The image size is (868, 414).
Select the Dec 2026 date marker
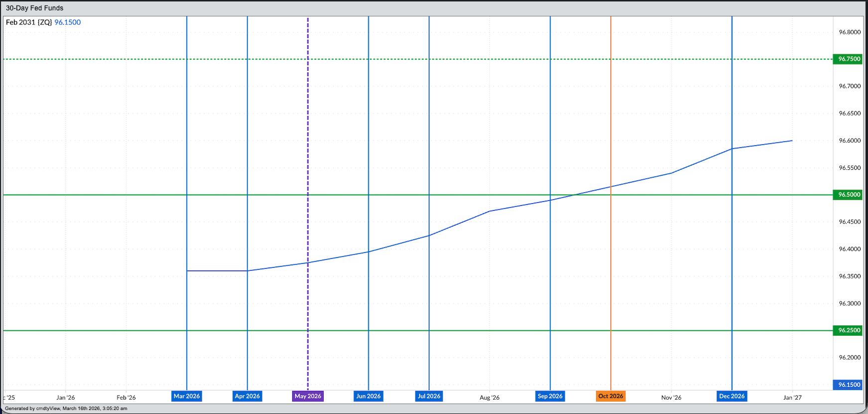[732, 396]
